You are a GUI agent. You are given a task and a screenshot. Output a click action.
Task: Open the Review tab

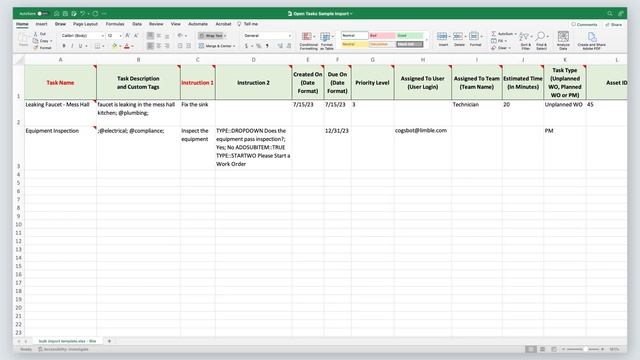click(156, 24)
